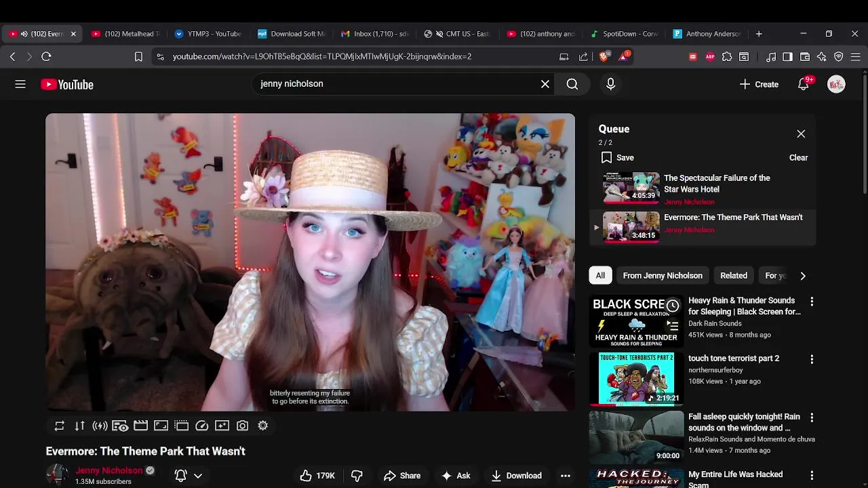Open the Brave Wallet icon

click(x=805, y=57)
